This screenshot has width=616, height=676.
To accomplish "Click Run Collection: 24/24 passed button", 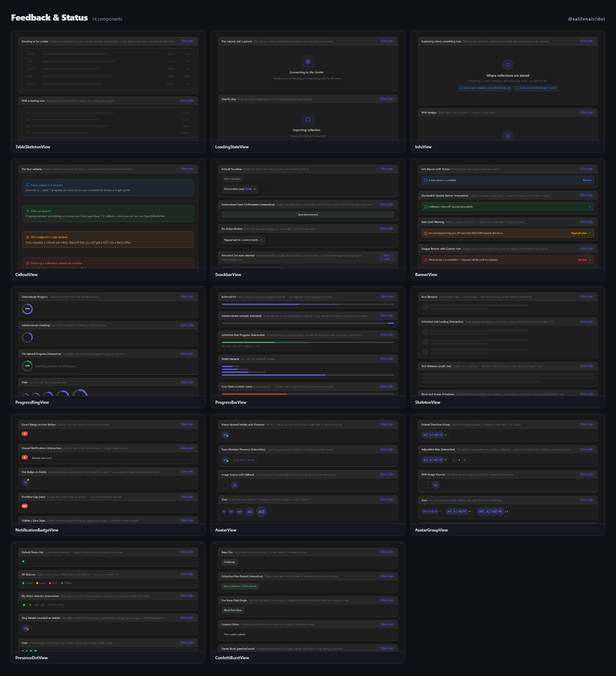I will pyautogui.click(x=240, y=586).
